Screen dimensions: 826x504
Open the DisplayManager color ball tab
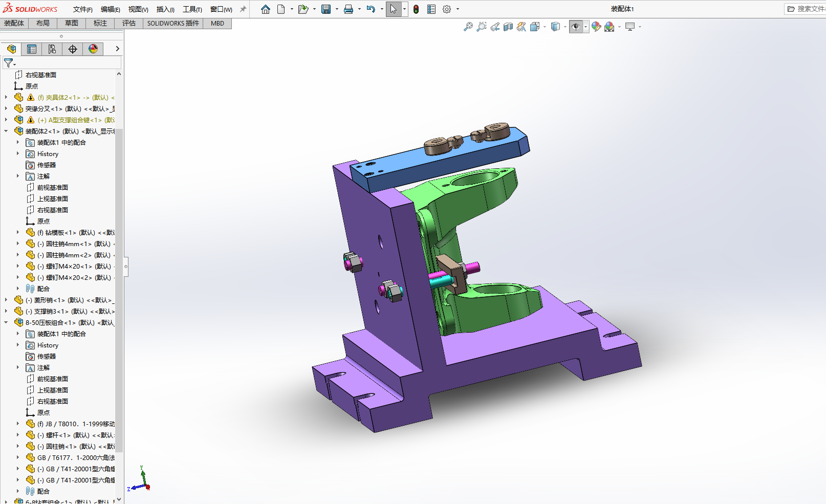tap(93, 49)
